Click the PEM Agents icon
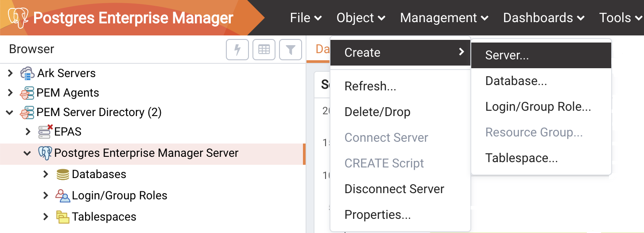Viewport: 644px width, 233px height. pos(27,93)
